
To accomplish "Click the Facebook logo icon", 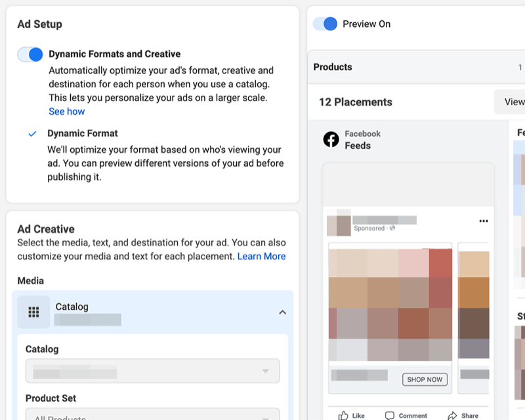I will pyautogui.click(x=331, y=139).
